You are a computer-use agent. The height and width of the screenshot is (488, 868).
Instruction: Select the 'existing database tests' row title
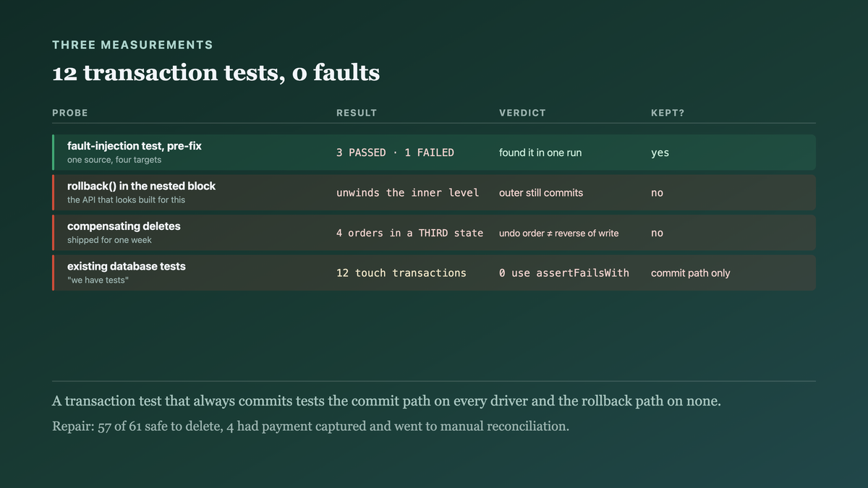point(127,266)
